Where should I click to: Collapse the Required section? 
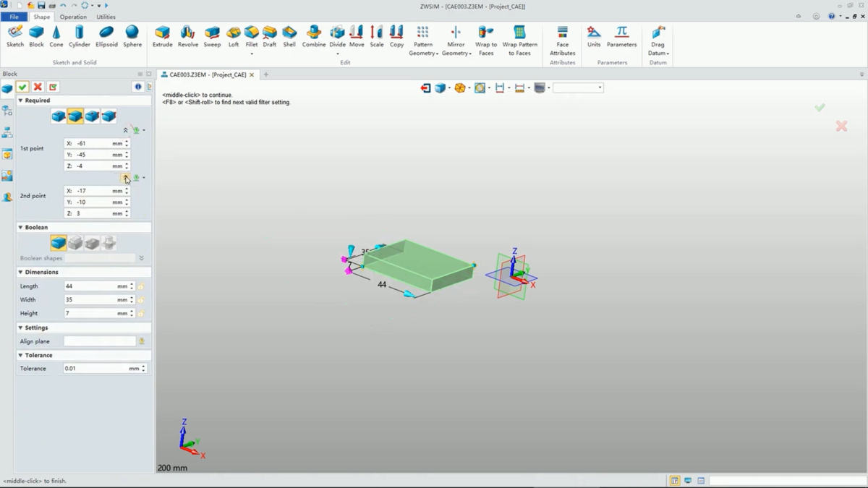point(20,100)
